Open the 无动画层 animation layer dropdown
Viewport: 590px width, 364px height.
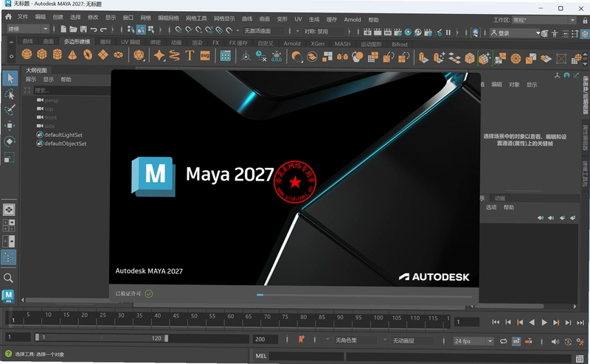point(412,341)
